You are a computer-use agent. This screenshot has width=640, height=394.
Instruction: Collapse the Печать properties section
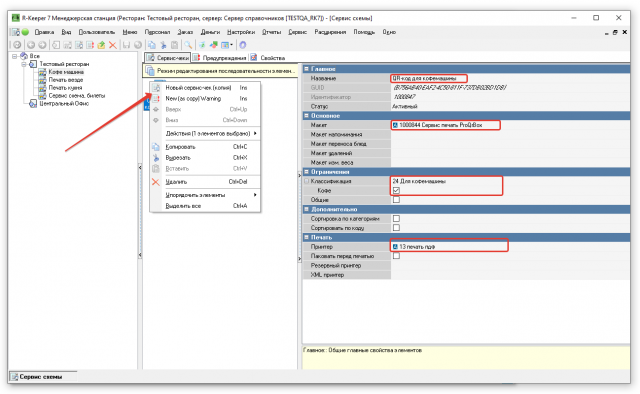click(x=307, y=237)
